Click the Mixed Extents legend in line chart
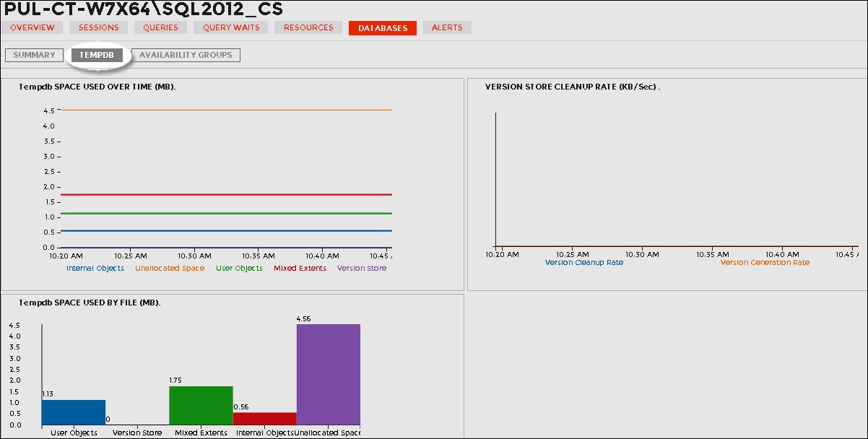 300,268
